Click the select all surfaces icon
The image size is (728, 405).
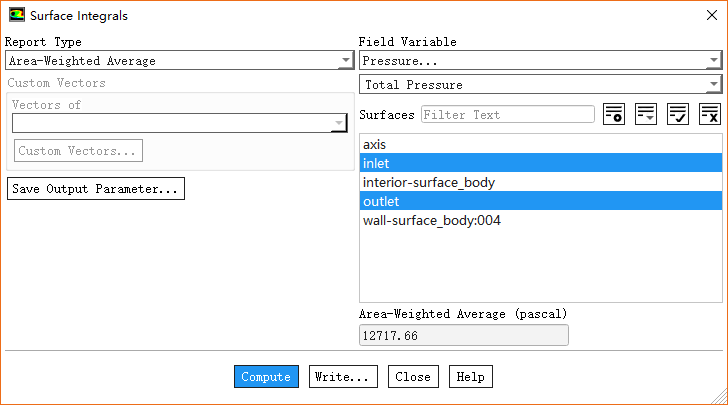click(x=678, y=114)
